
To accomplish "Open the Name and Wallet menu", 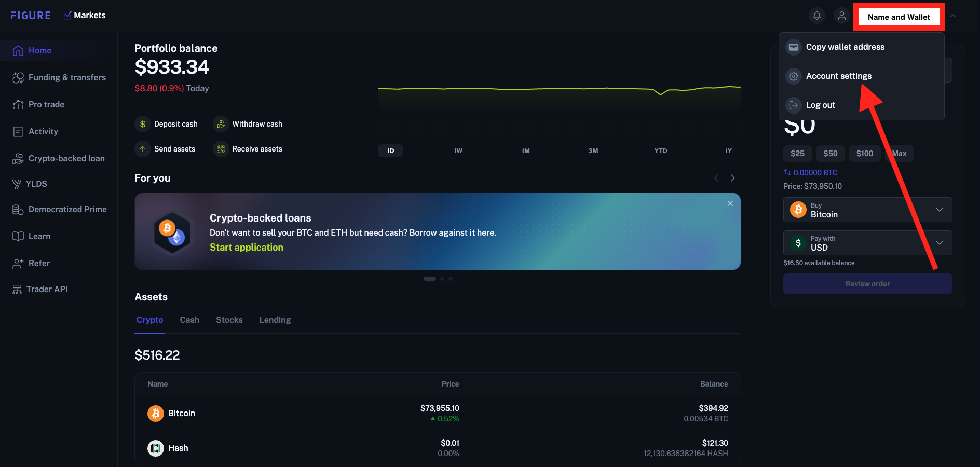I will coord(899,17).
